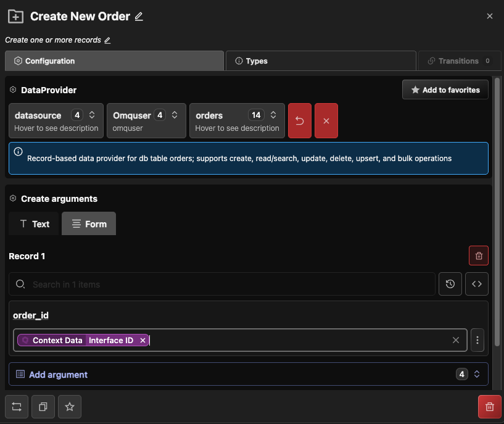Click the pencil icon next to Create New Order
This screenshot has width=504, height=424.
139,17
